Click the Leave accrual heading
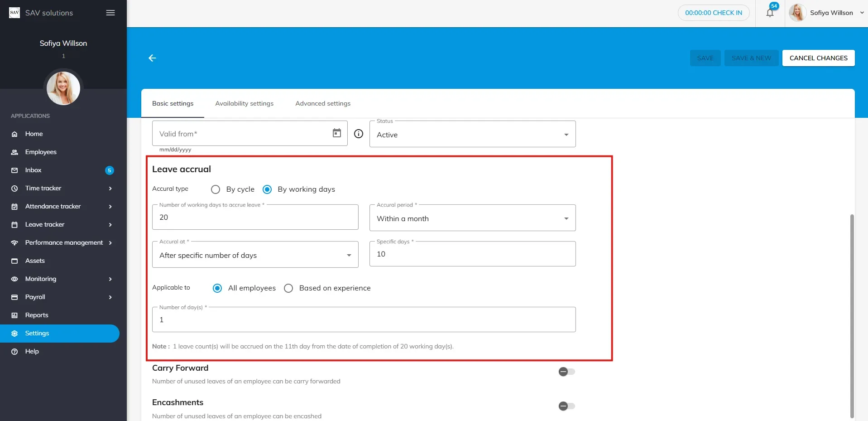 point(182,169)
